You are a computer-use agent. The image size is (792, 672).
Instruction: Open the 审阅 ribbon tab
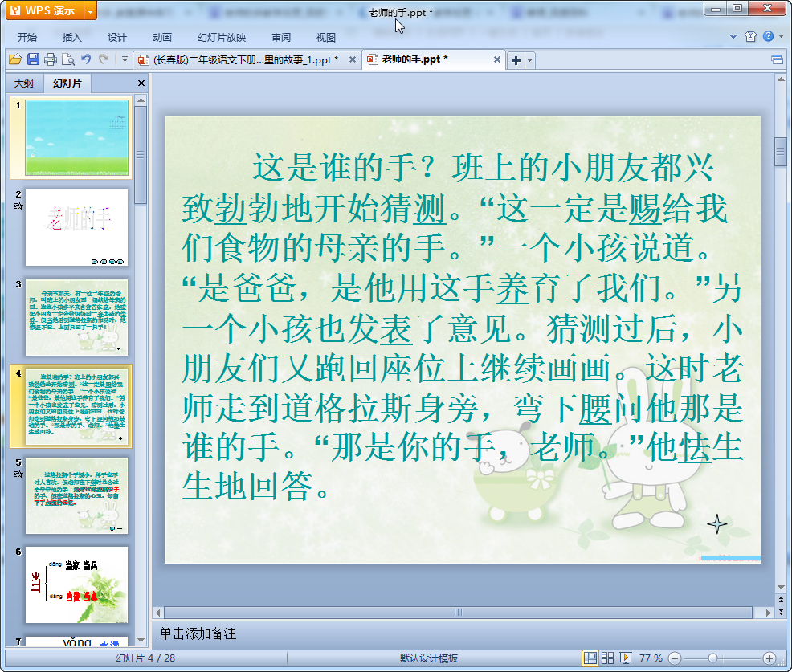pyautogui.click(x=281, y=38)
